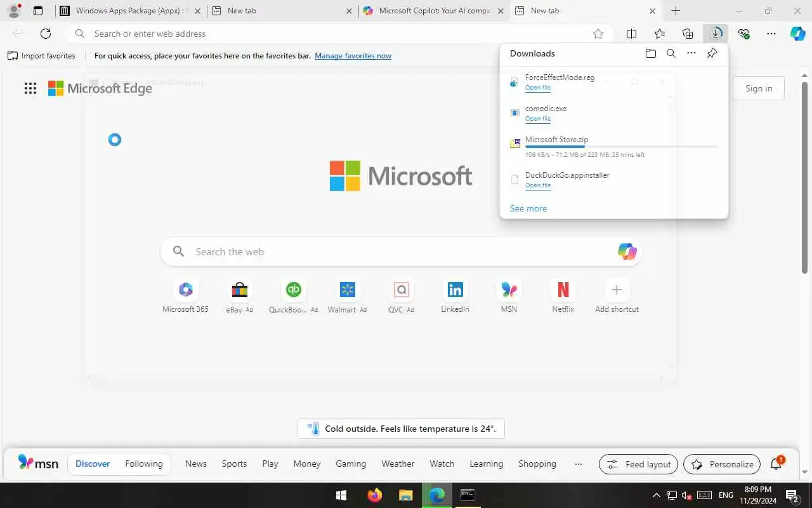Viewport: 812px width, 508px height.
Task: Open the apps grid launcher icon
Action: click(30, 88)
